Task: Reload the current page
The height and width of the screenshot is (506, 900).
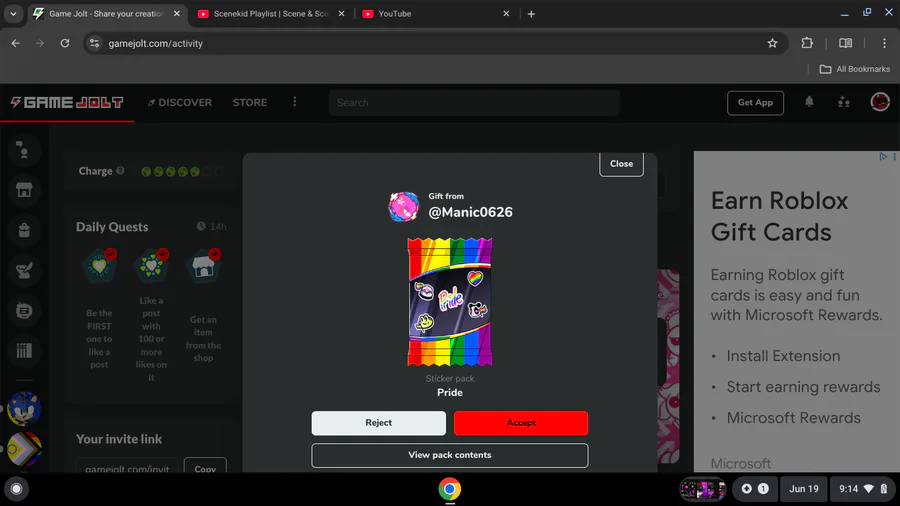Action: point(65,43)
